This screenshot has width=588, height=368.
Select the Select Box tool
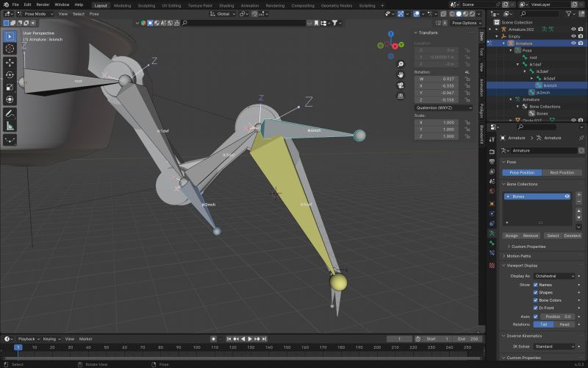click(10, 36)
